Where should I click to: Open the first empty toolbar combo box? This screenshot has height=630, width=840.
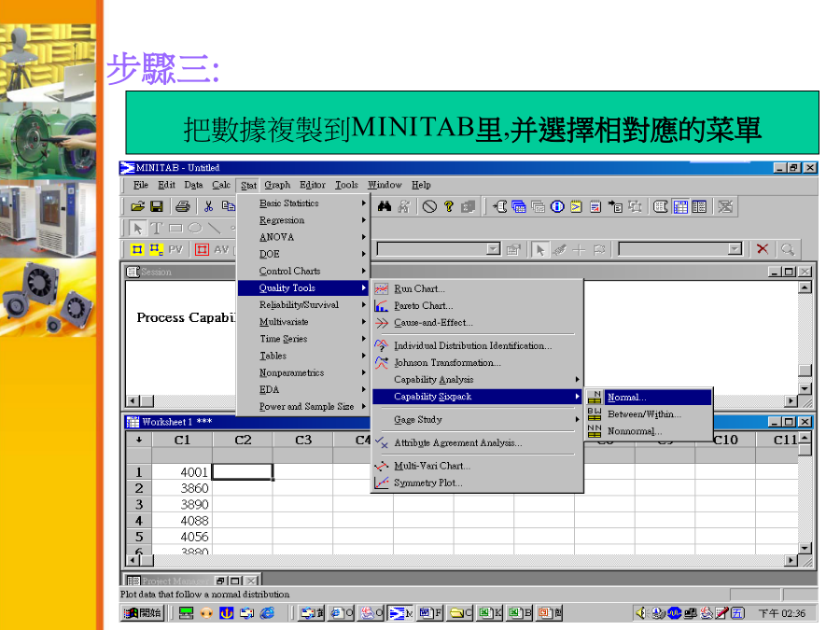pyautogui.click(x=493, y=249)
